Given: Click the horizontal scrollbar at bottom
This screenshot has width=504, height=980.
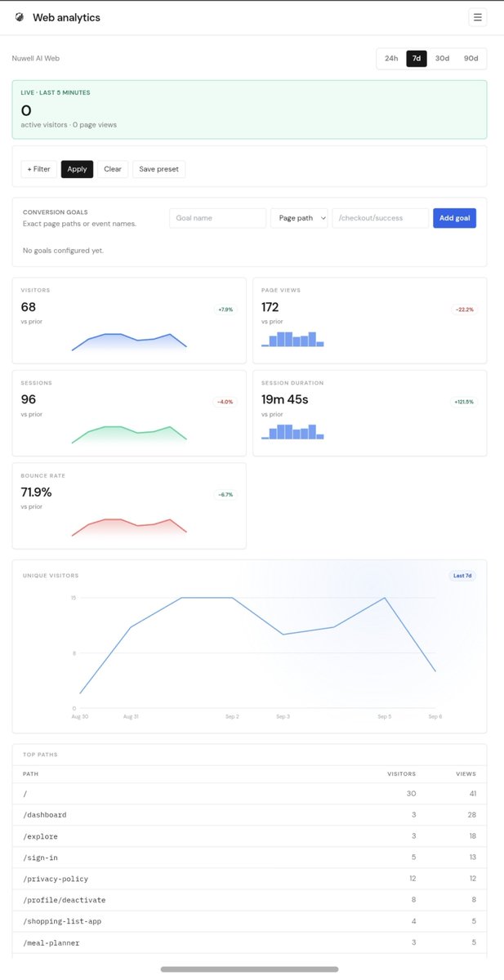Looking at the screenshot, I should click(249, 969).
